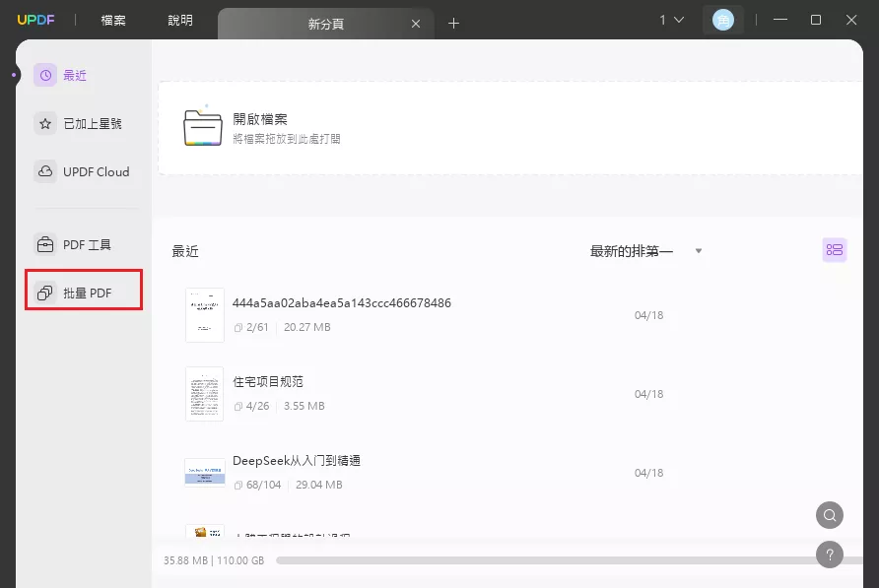The height and width of the screenshot is (588, 879).
Task: Click thumbnail of 444a5aa02aba4ea5a143ccc466678486
Action: (205, 315)
